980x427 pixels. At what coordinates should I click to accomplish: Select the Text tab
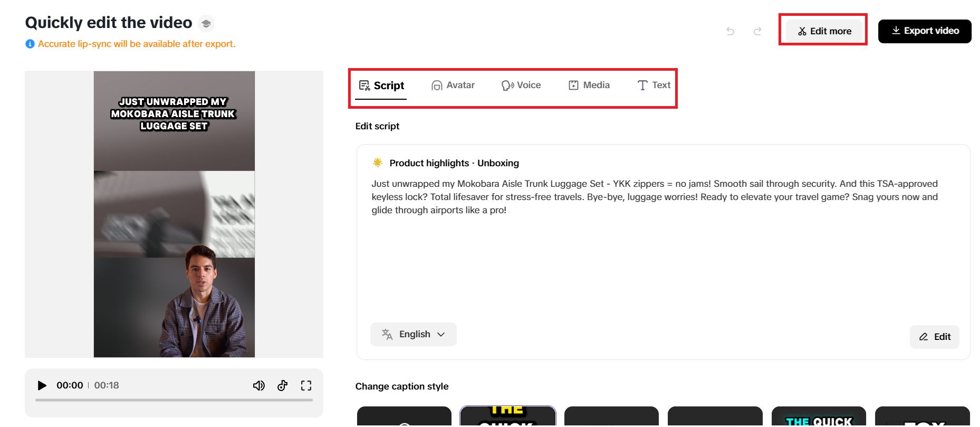[654, 86]
